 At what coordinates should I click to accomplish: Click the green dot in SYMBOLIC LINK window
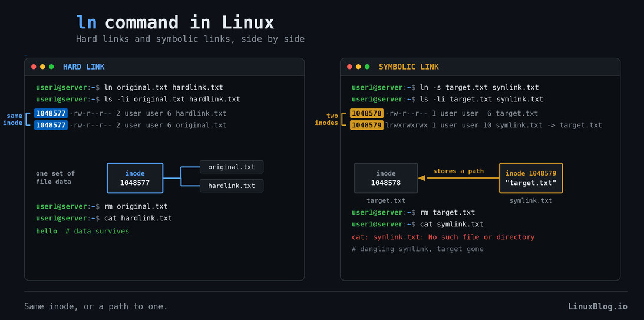pyautogui.click(x=367, y=67)
